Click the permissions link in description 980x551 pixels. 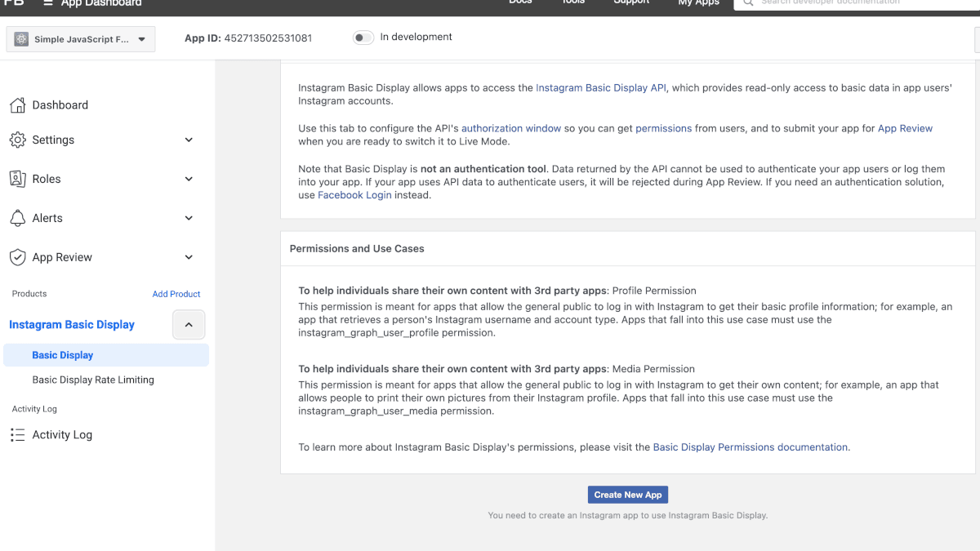pos(663,129)
